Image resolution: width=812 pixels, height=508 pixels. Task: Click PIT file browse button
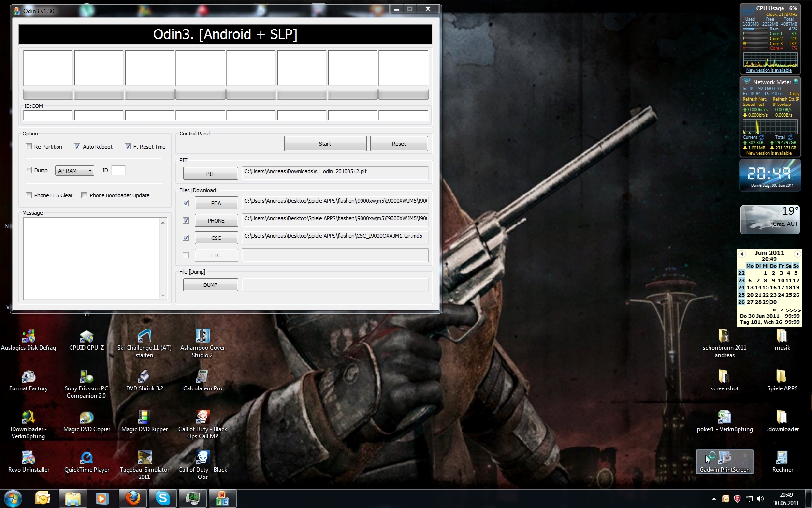pyautogui.click(x=210, y=174)
